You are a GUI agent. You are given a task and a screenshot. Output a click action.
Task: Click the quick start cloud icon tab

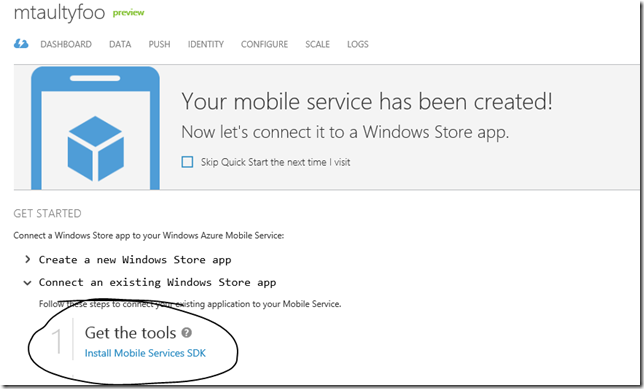[x=21, y=44]
